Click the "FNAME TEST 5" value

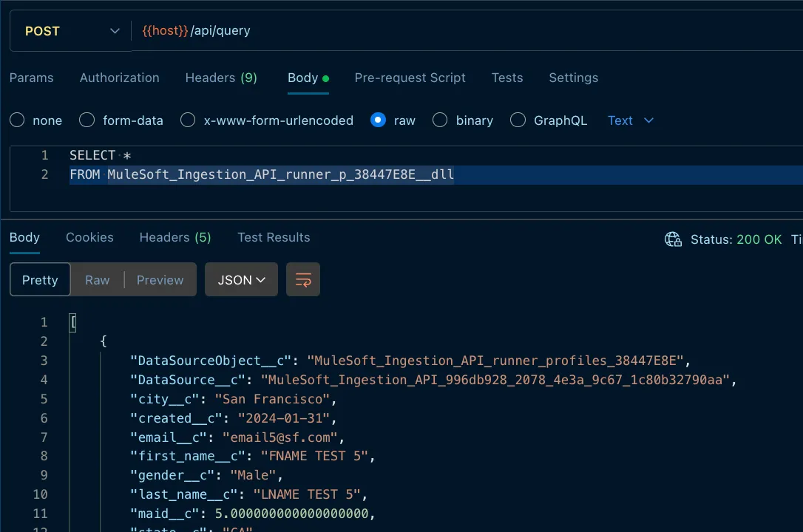click(x=315, y=456)
